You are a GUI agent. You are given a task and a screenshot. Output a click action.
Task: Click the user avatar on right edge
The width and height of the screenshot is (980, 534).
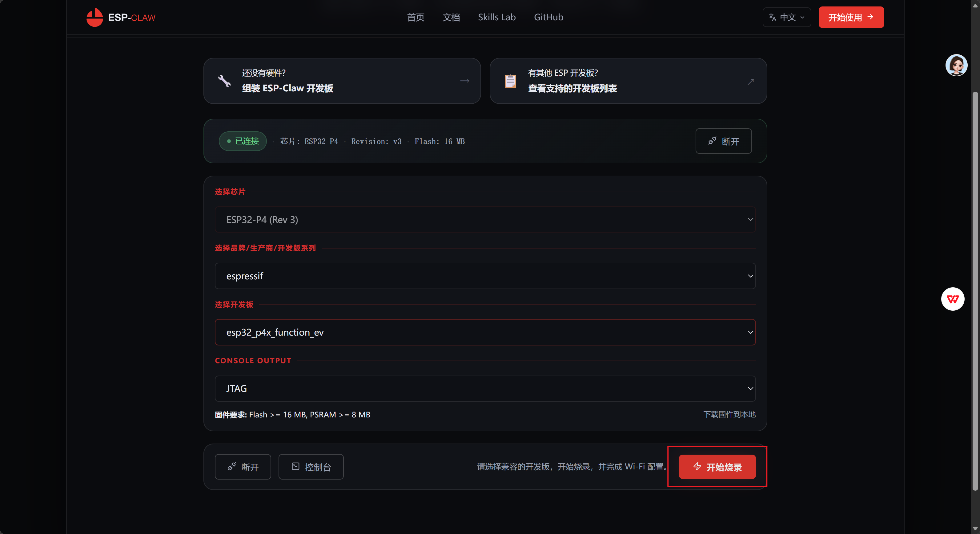click(956, 66)
